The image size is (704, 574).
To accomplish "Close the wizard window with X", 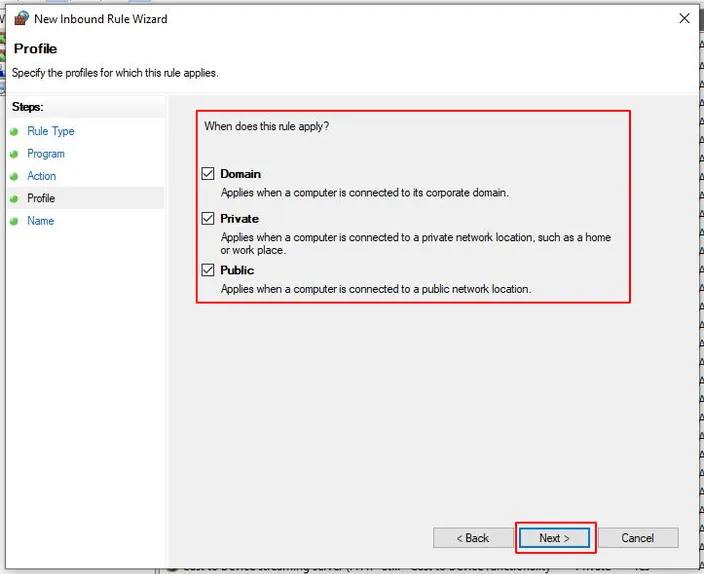I will (x=684, y=18).
